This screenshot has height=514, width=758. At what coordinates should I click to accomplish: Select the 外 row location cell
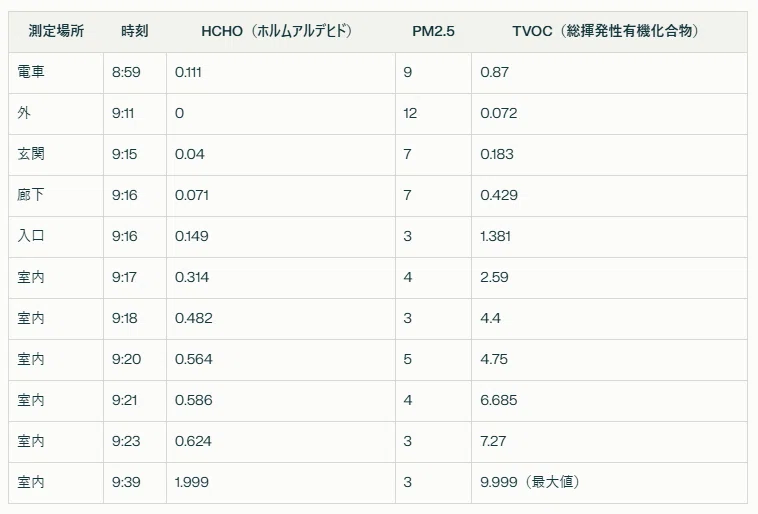(x=56, y=114)
